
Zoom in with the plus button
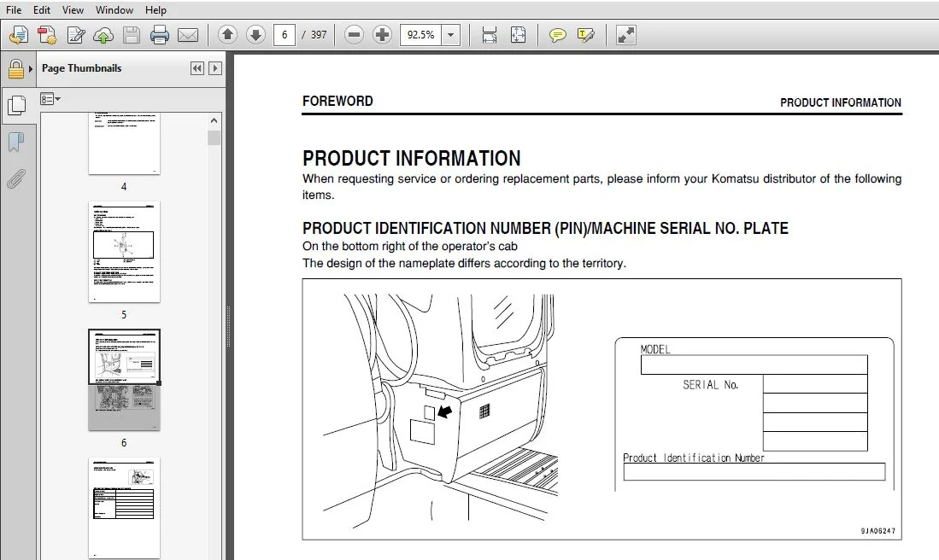(x=382, y=35)
